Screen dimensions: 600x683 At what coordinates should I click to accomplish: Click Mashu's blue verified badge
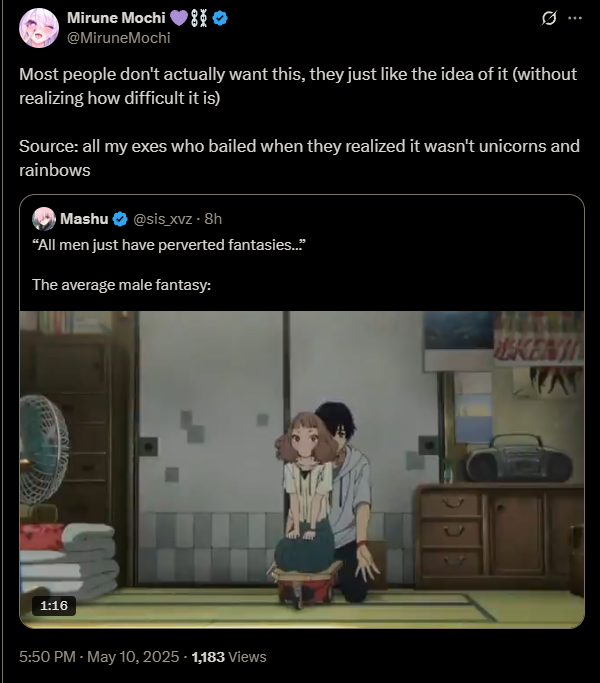tap(120, 219)
